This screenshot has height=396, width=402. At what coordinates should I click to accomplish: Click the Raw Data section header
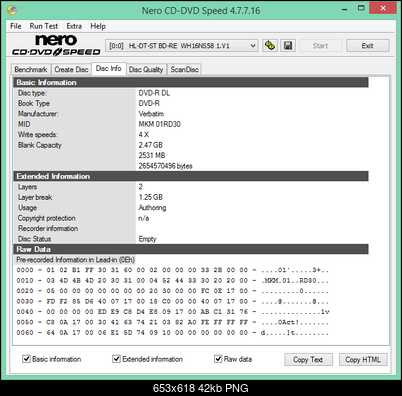coord(191,249)
